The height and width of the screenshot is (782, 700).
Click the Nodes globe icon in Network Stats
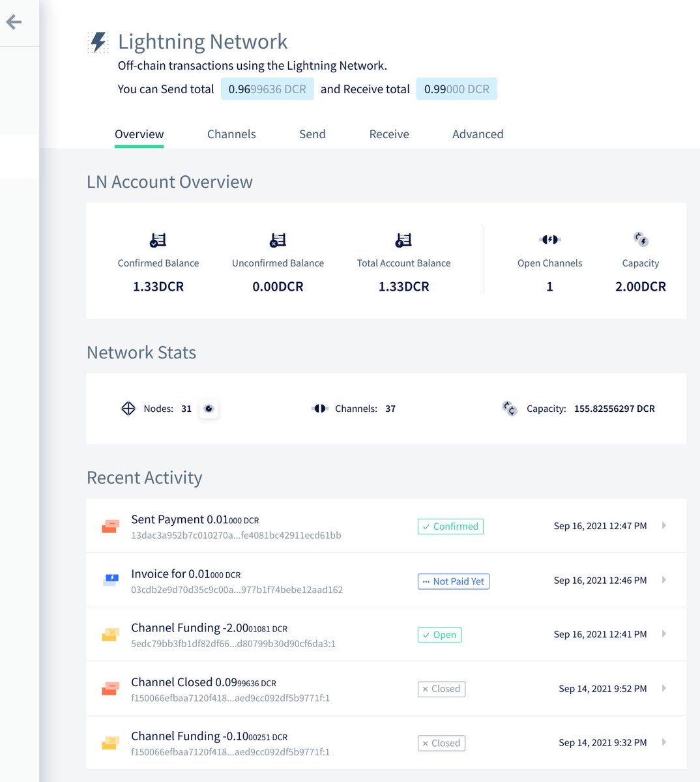tap(128, 409)
